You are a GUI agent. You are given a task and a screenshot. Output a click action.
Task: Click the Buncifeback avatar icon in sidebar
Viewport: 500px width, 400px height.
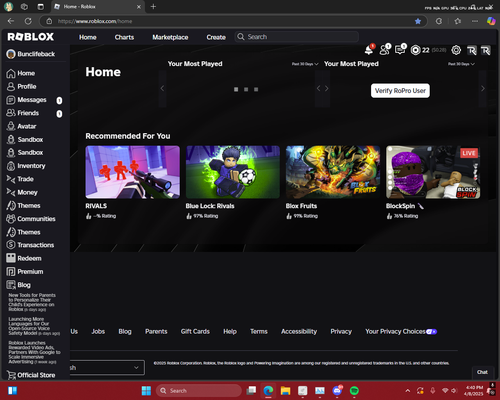coord(11,54)
